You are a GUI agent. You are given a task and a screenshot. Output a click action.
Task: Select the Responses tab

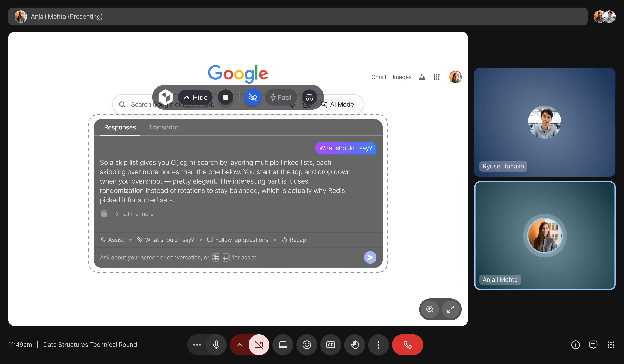(x=120, y=127)
